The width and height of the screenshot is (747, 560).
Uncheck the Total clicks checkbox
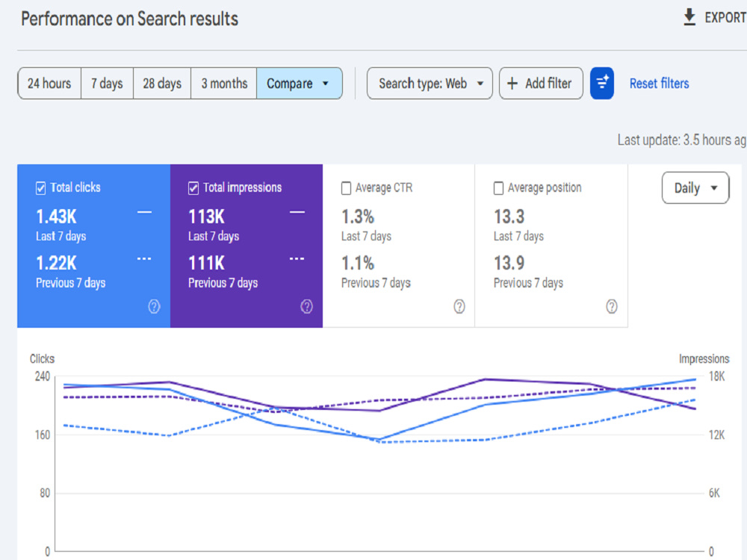(40, 188)
